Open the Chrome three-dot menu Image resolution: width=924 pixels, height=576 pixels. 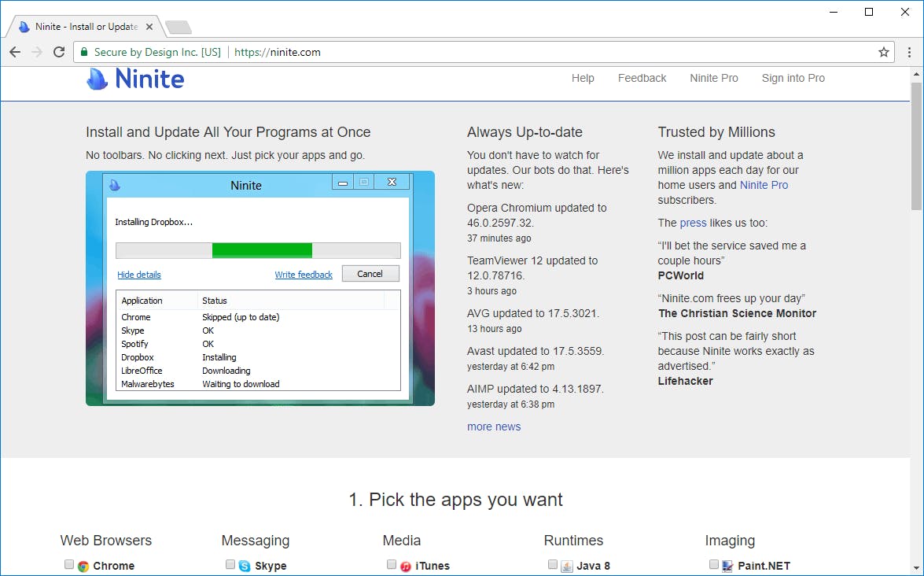point(909,52)
